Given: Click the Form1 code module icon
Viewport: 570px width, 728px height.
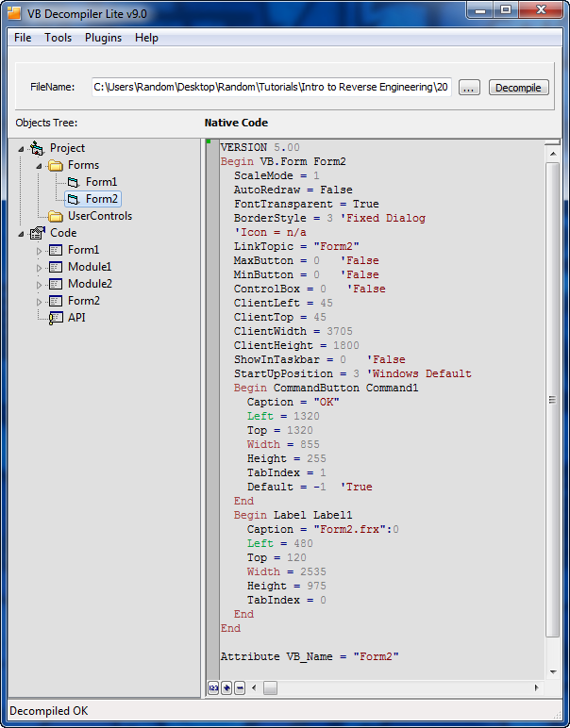Looking at the screenshot, I should (56, 250).
